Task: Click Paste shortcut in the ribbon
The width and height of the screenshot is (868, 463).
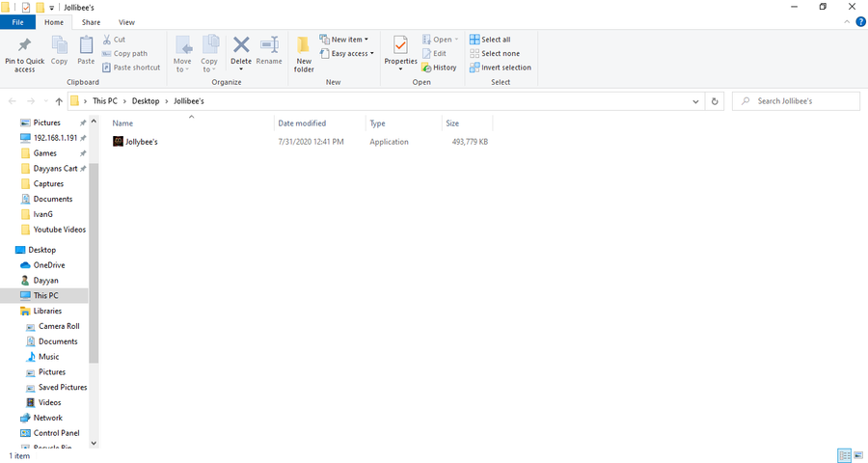Action: pyautogui.click(x=131, y=67)
